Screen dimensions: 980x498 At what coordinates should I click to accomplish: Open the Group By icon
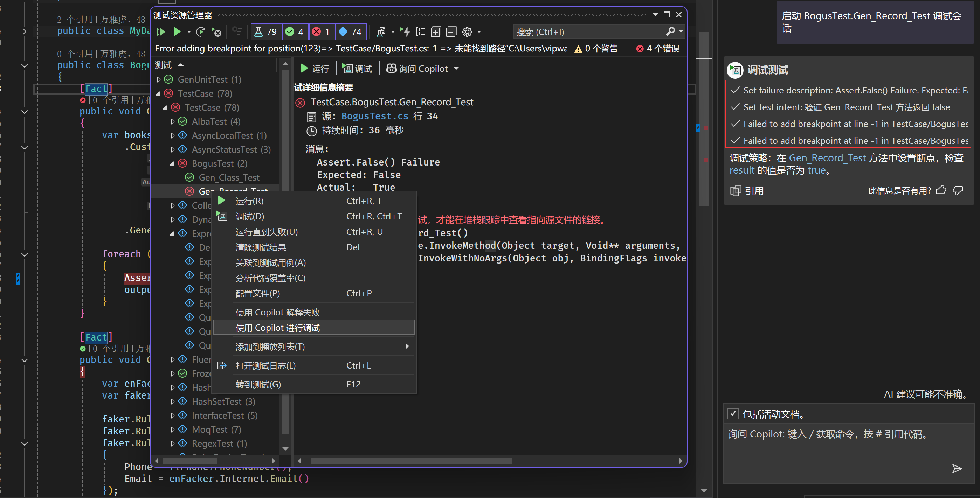pyautogui.click(x=420, y=32)
